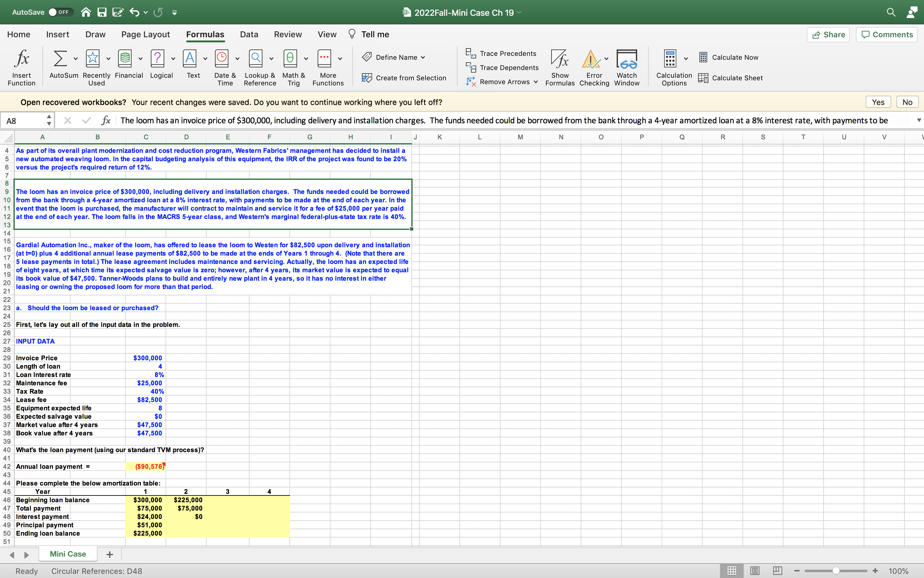
Task: Click the account profile icon
Action: point(912,12)
